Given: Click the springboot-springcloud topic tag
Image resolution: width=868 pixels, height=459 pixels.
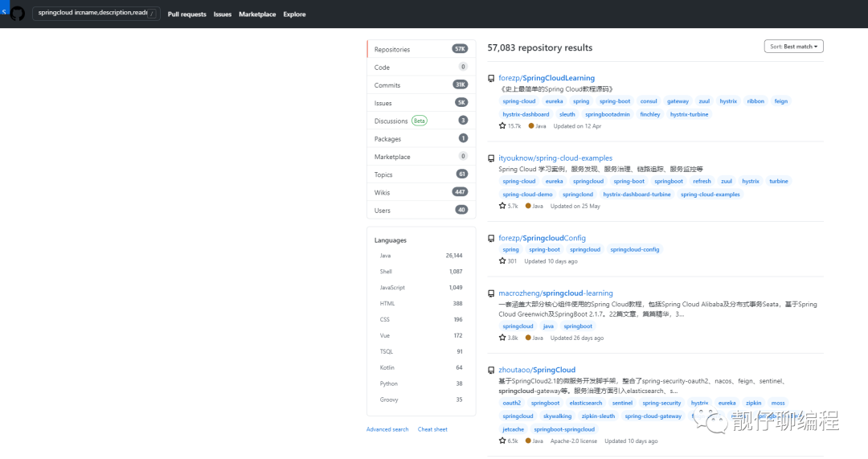Looking at the screenshot, I should [x=564, y=429].
